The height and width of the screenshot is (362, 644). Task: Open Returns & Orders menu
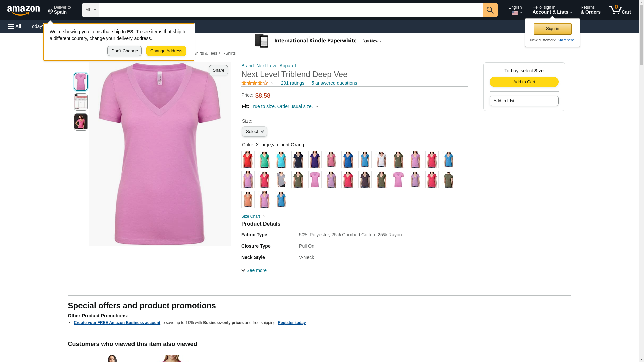tap(590, 10)
